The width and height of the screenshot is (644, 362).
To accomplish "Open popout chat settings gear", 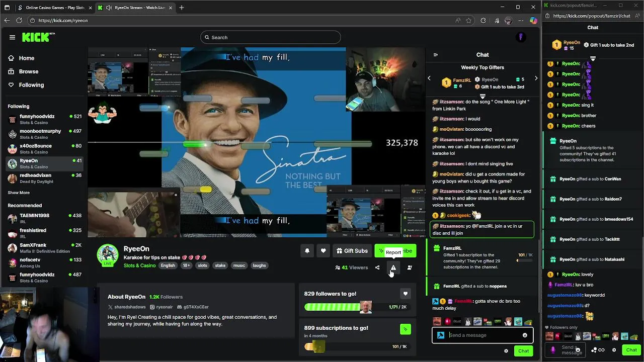I will click(x=614, y=350).
